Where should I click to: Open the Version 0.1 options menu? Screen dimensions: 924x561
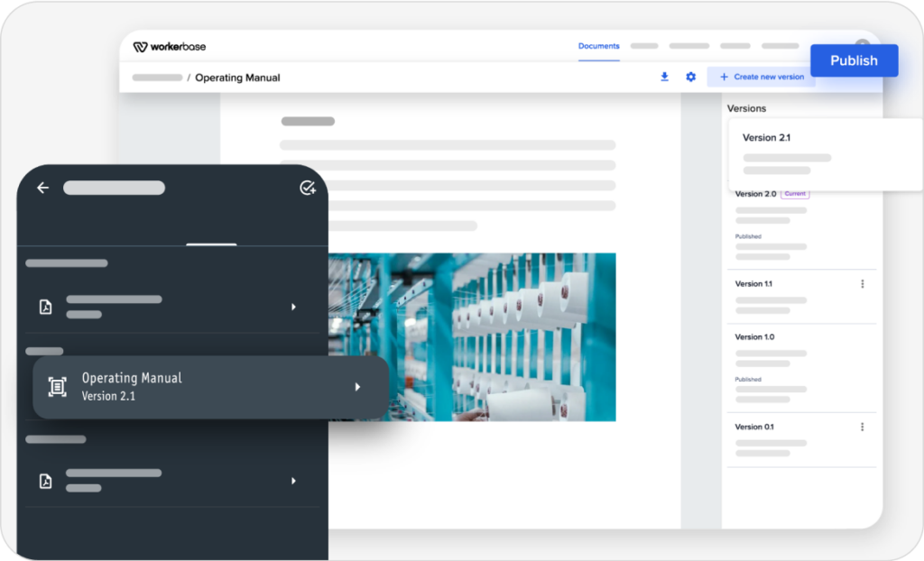click(863, 427)
